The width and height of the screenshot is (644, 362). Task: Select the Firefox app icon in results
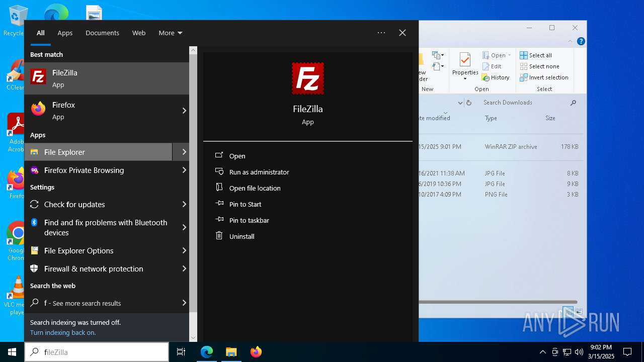(x=38, y=109)
